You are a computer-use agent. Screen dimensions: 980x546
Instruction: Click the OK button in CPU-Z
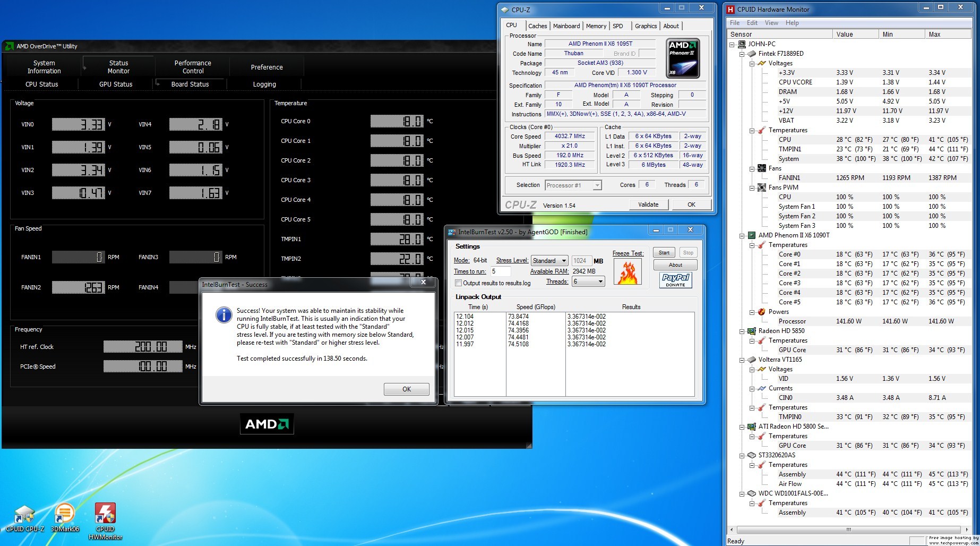point(691,204)
